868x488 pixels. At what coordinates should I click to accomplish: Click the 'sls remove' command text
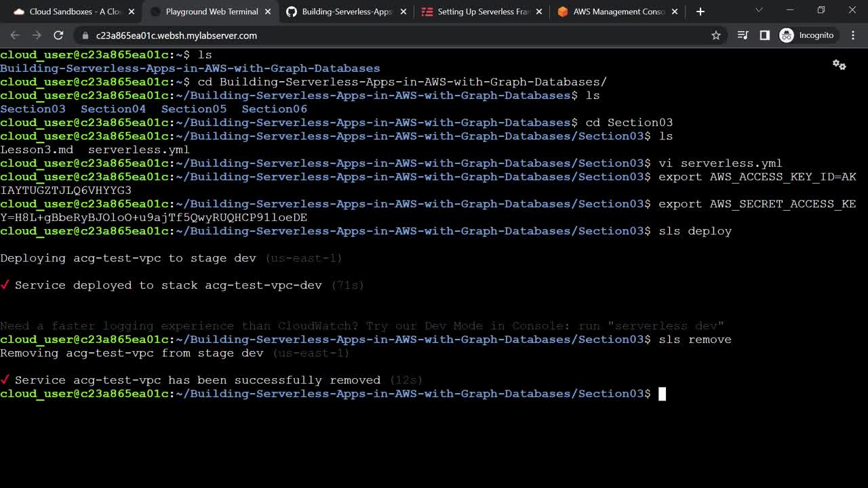tap(695, 340)
